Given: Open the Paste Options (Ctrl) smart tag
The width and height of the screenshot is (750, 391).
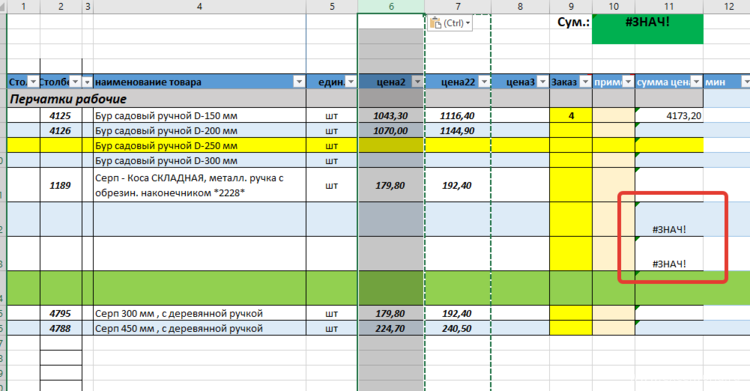Looking at the screenshot, I should [450, 23].
